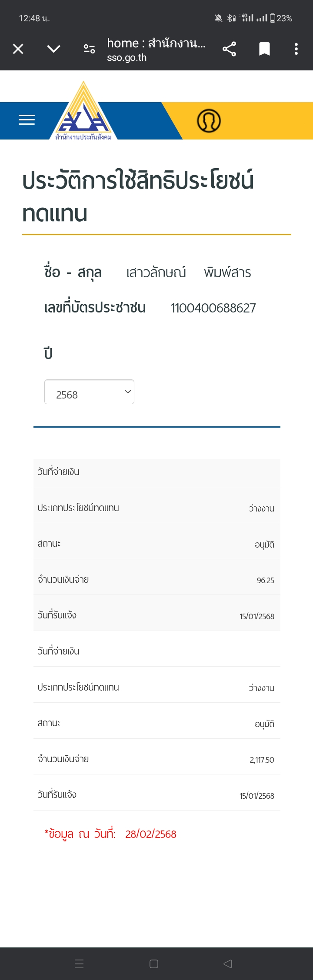The height and width of the screenshot is (980, 313).
Task: Tap the user profile icon
Action: (209, 121)
